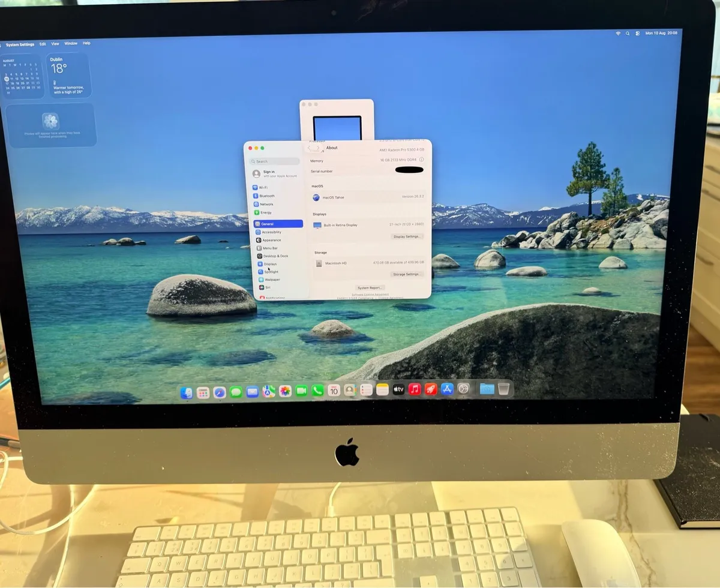Image resolution: width=720 pixels, height=588 pixels.
Task: Open the Downloads folder in the Dock
Action: coord(487,389)
